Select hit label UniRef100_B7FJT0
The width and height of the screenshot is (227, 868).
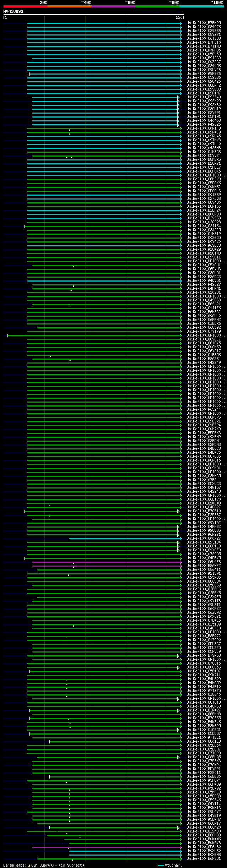(x=204, y=43)
